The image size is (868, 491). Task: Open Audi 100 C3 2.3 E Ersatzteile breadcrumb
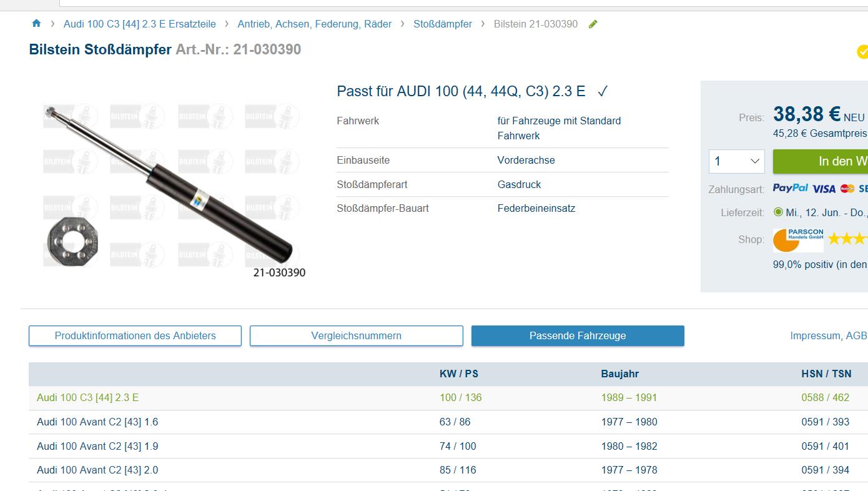pyautogui.click(x=139, y=24)
